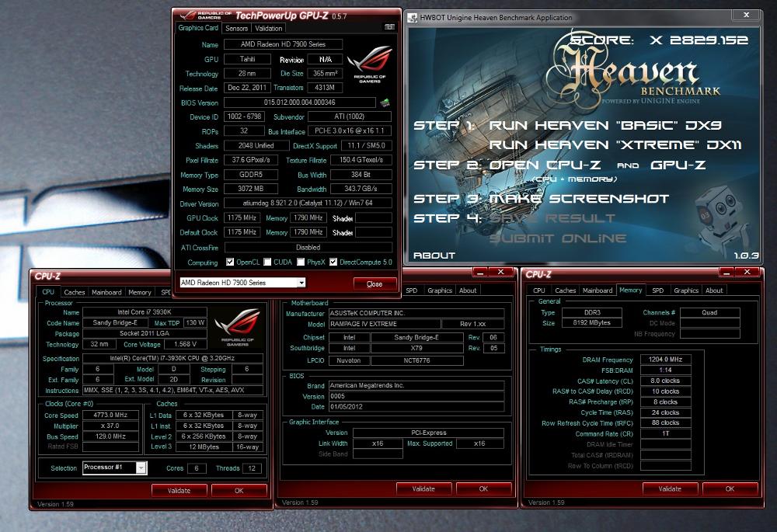Open Memory tab in left CPU-Z window
This screenshot has height=532, width=777.
click(140, 292)
